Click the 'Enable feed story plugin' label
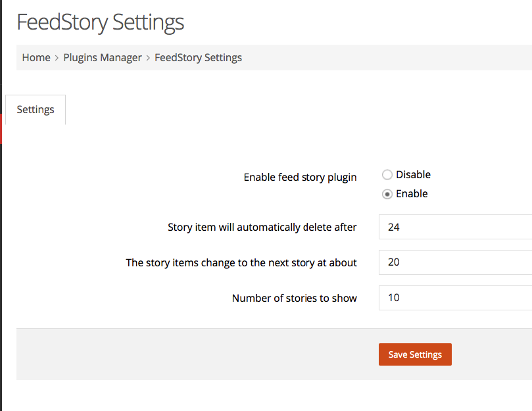This screenshot has width=532, height=411. pos(301,178)
